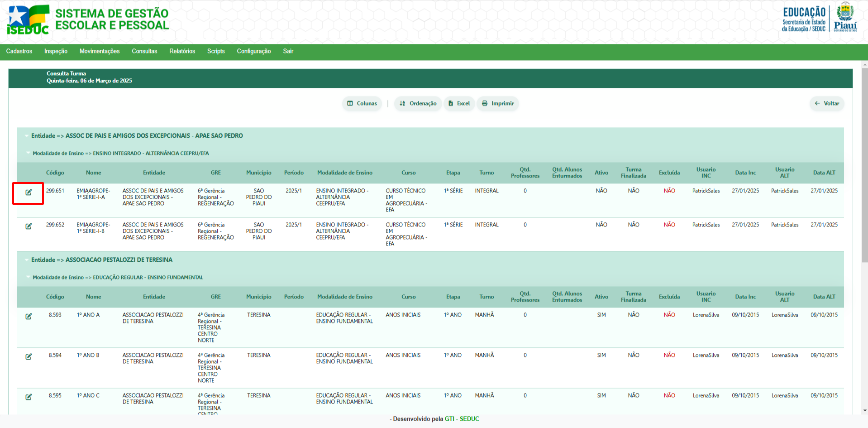The width and height of the screenshot is (868, 428).
Task: Open the Cadastros menu
Action: click(19, 51)
